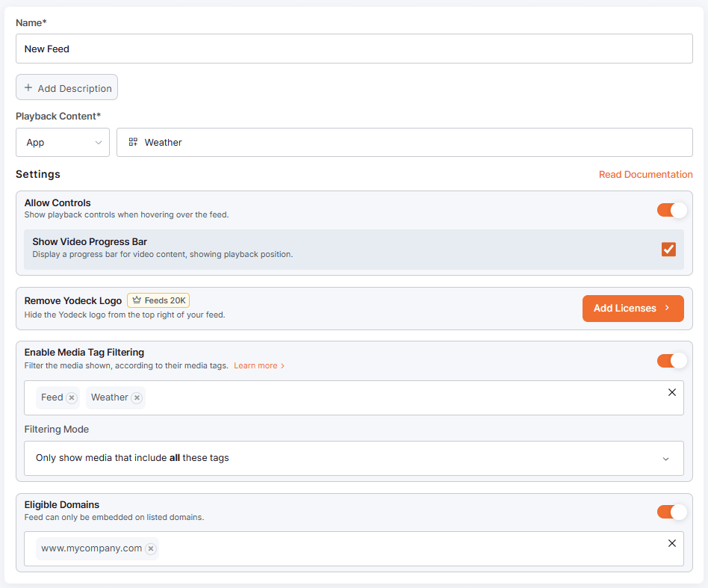Viewport: 708px width, 588px height.
Task: Click the Weather app grid icon
Action: 133,142
